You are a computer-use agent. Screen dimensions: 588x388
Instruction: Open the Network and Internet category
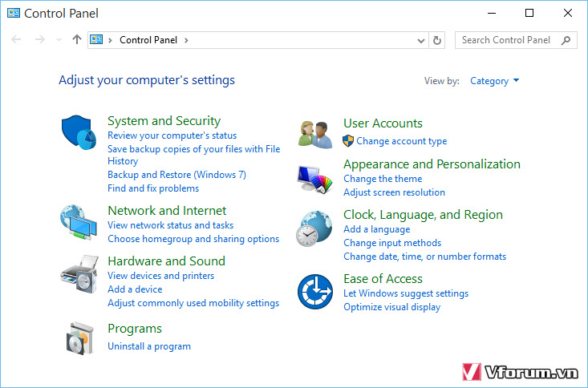pos(167,210)
